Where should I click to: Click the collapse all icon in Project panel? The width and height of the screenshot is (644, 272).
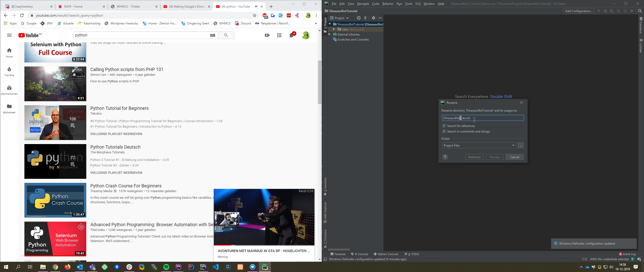tap(365, 18)
